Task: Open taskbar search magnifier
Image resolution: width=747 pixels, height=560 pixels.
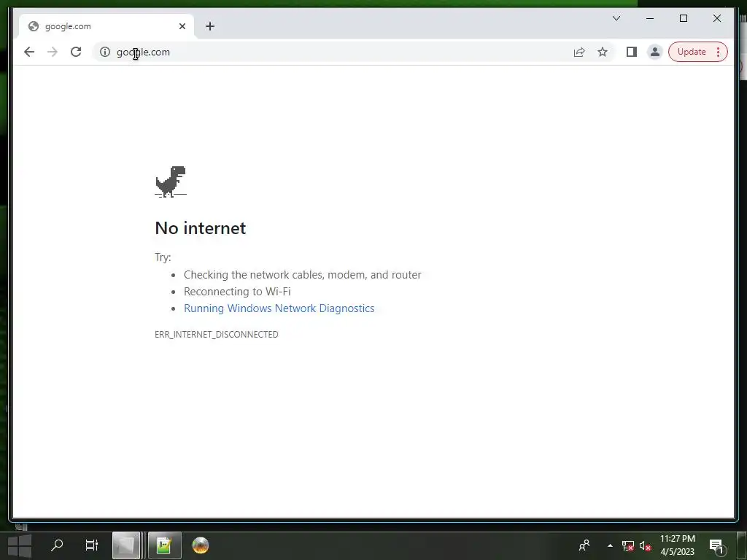Action: click(57, 545)
